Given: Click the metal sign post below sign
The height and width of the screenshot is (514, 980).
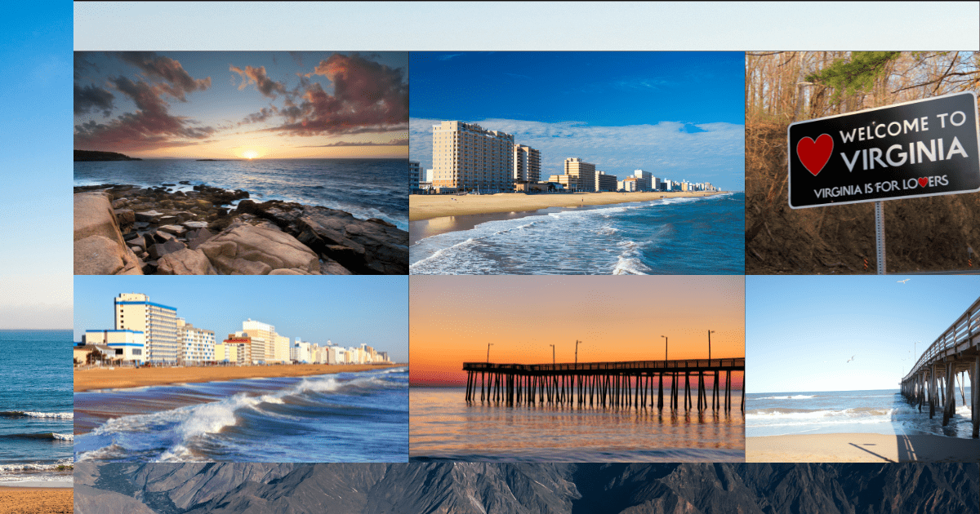Looking at the screenshot, I should point(880,237).
